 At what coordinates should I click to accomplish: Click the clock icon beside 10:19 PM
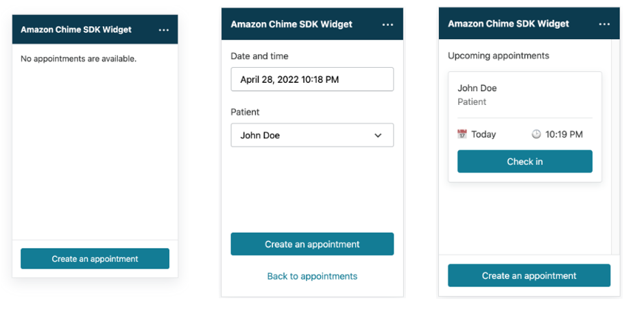tap(536, 134)
